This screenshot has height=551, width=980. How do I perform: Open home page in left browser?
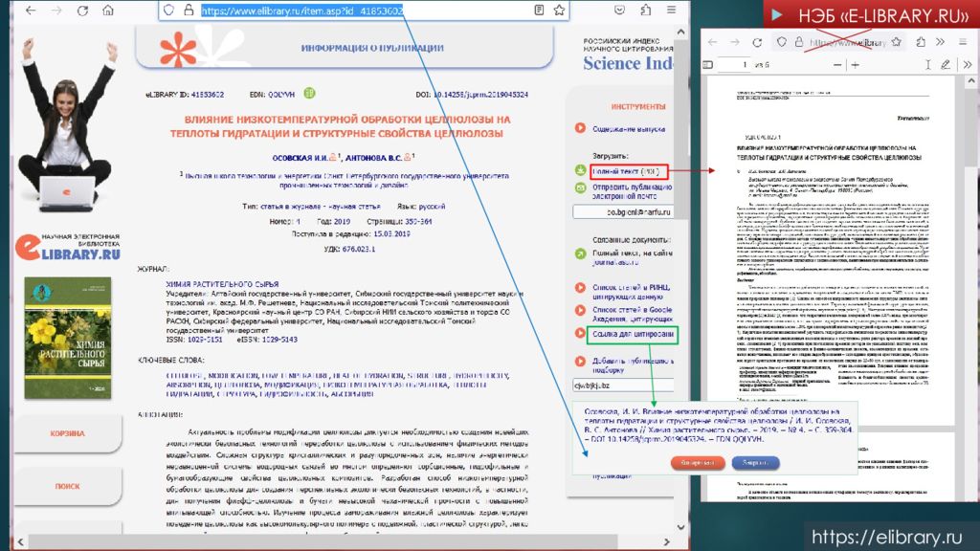click(108, 11)
